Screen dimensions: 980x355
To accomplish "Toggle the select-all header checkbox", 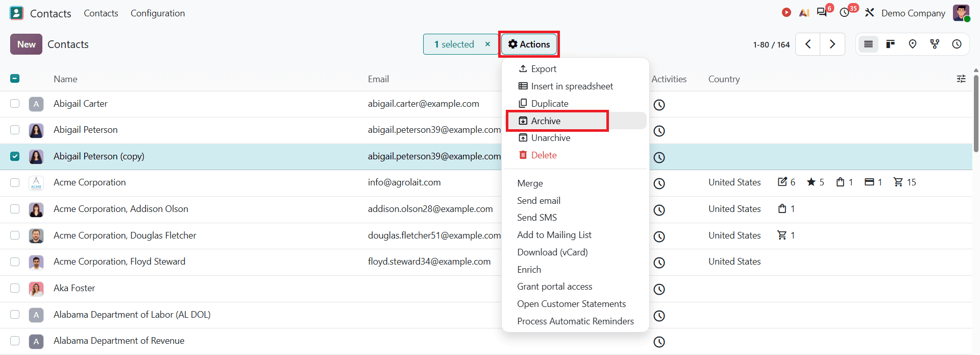I will coord(15,79).
